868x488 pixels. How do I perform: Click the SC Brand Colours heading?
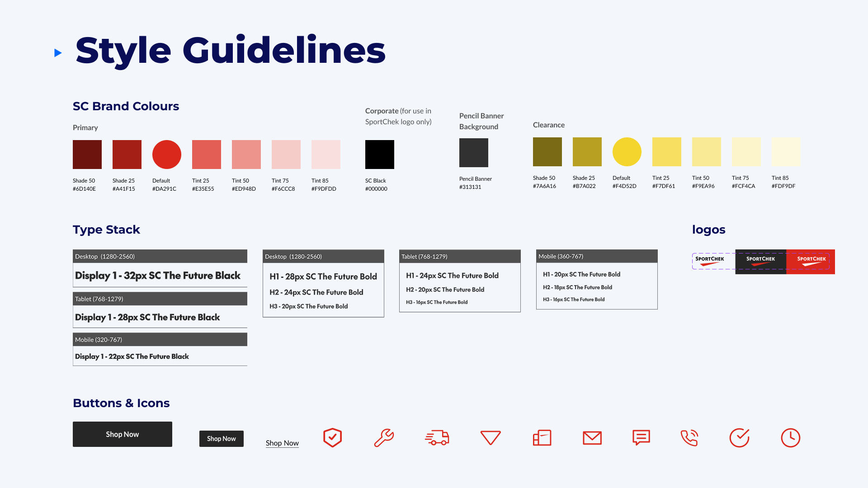[x=126, y=106]
